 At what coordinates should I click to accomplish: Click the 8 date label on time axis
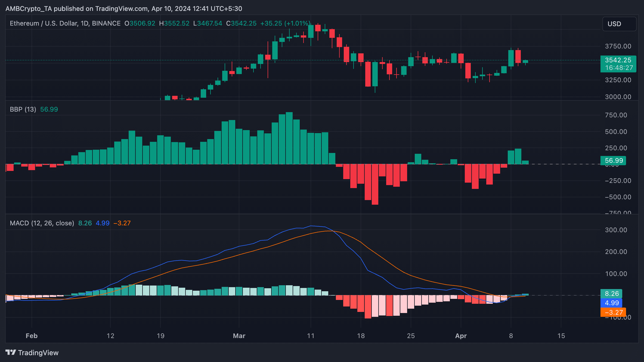point(511,336)
